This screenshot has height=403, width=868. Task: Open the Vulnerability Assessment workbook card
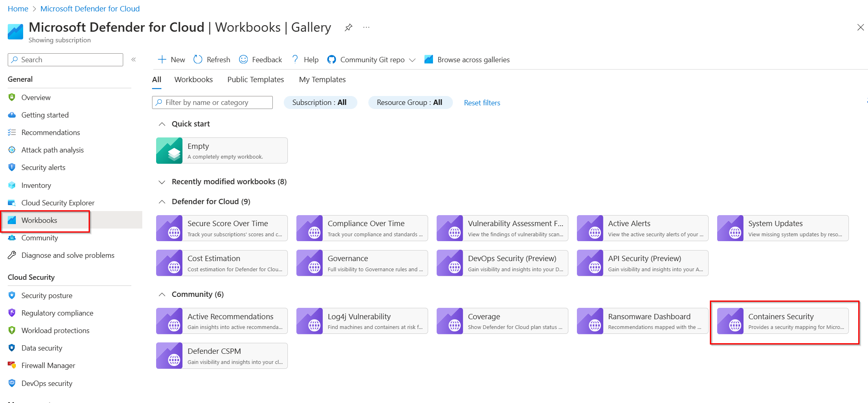click(x=503, y=228)
